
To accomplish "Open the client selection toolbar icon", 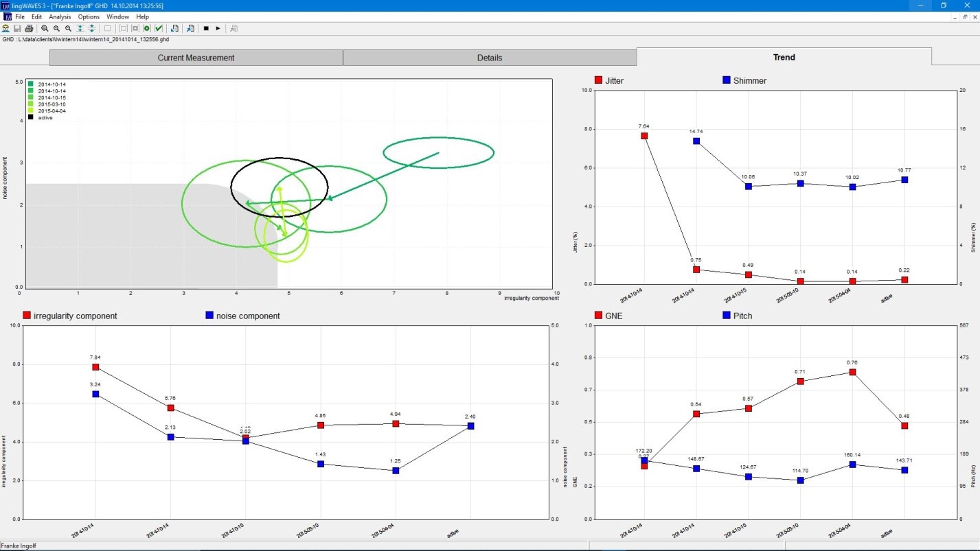I will (5, 28).
